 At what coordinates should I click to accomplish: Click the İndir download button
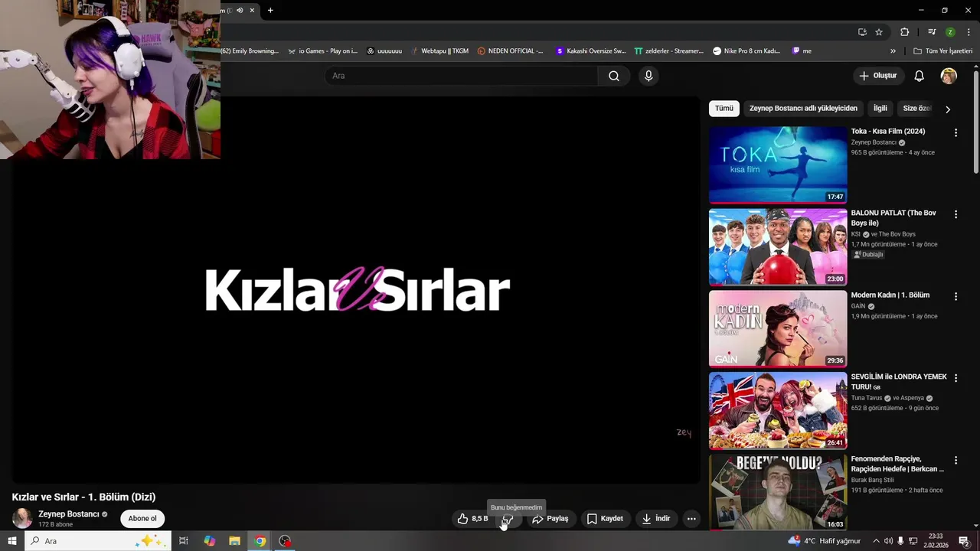655,519
